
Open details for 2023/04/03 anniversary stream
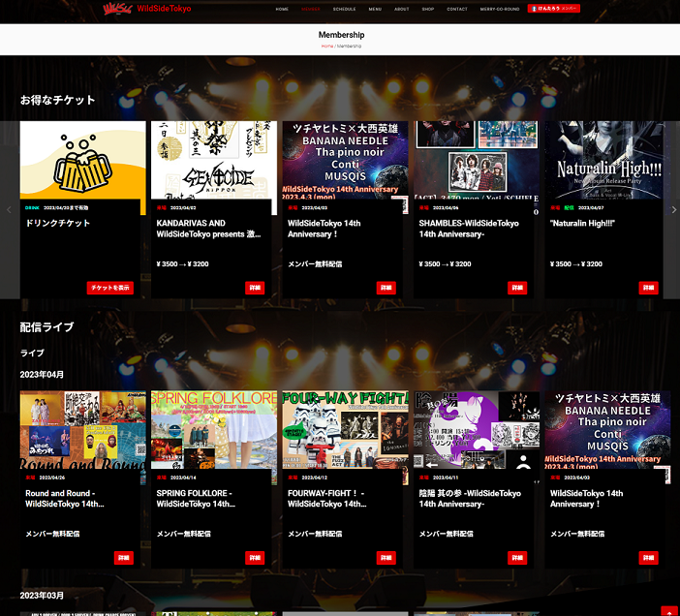[x=648, y=558]
